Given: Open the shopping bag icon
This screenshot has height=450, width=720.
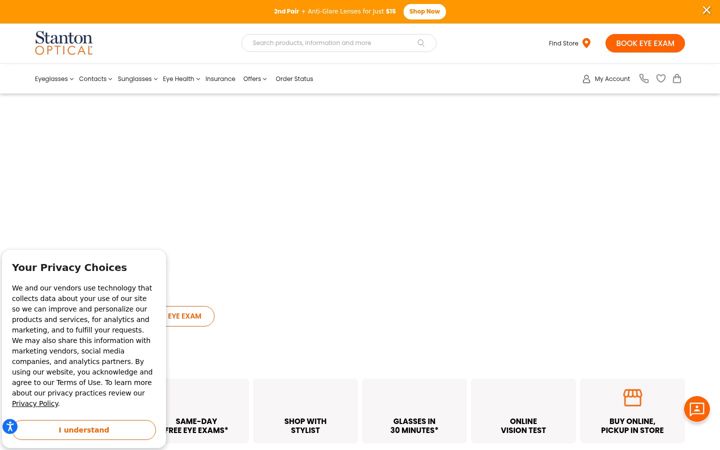Looking at the screenshot, I should 677,79.
